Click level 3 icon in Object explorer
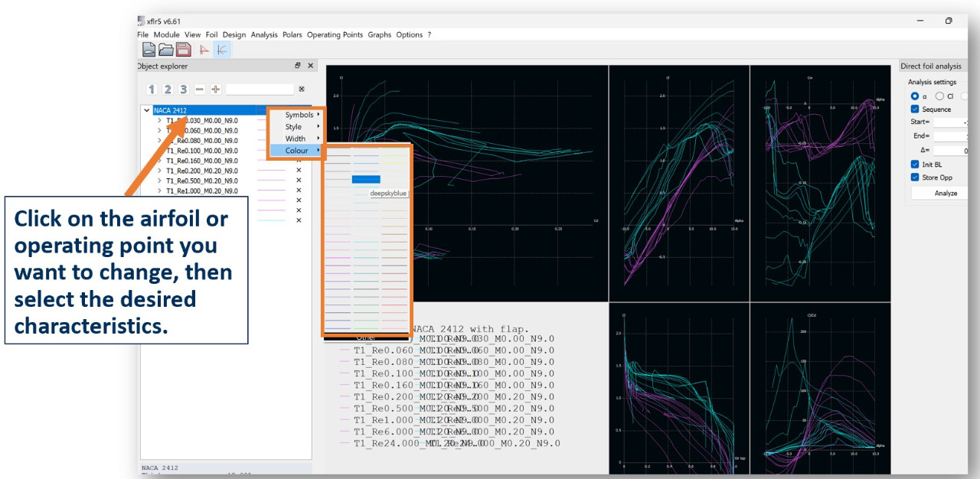The width and height of the screenshot is (980, 479). point(184,90)
